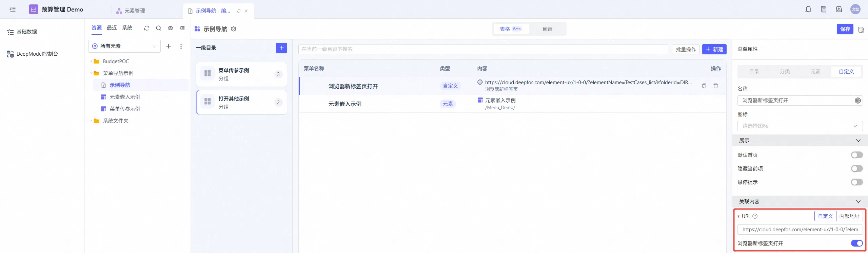This screenshot has height=253, width=868.
Task: Click the cloud.deepfos.com URL in table
Action: (x=588, y=83)
